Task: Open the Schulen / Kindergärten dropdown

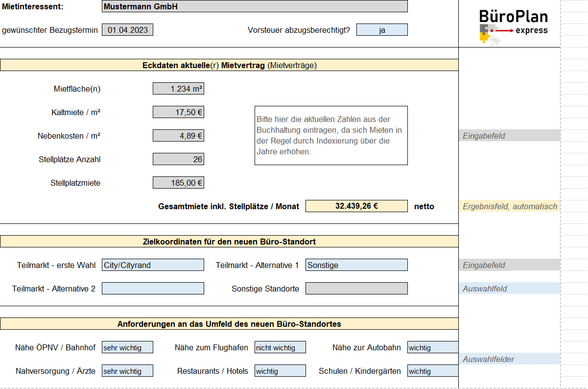Action: click(433, 371)
